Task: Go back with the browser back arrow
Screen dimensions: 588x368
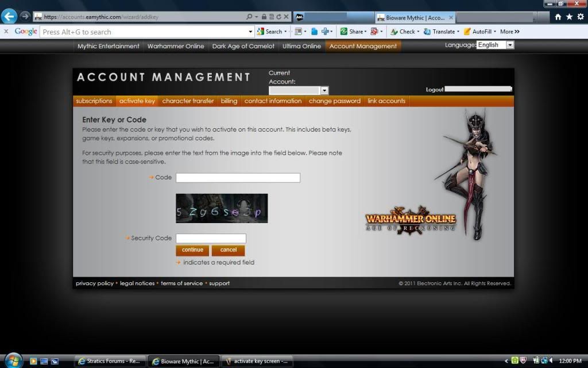Action: [x=9, y=17]
